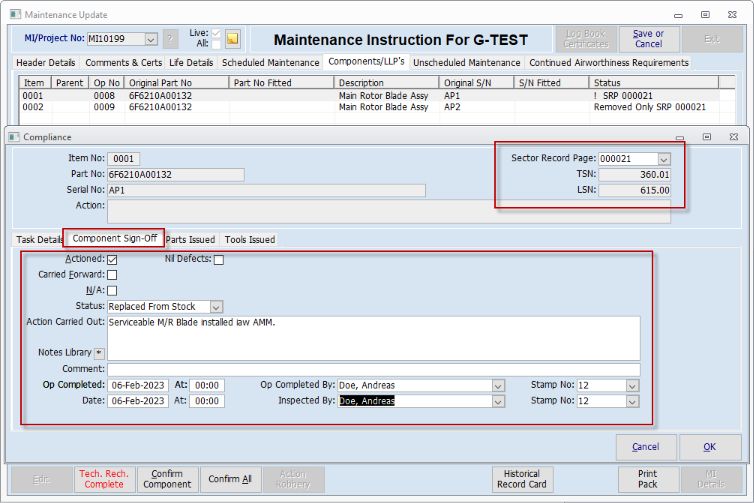Click the Maintenance Update window icon
The width and height of the screenshot is (754, 503).
[x=15, y=14]
